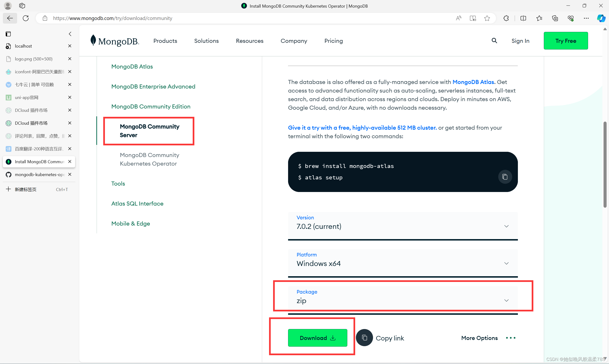Reload the page with refresh icon
The image size is (609, 364).
pyautogui.click(x=26, y=18)
